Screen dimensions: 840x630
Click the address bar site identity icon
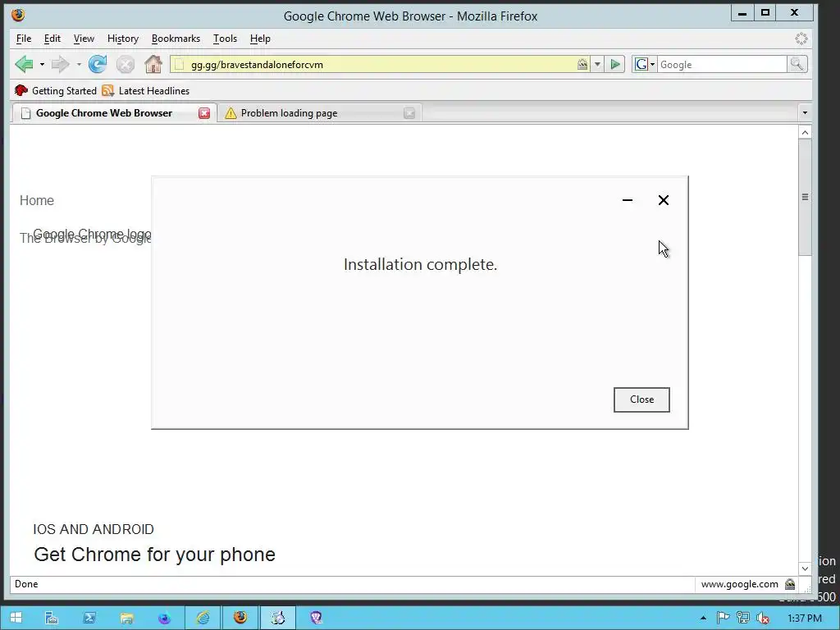coord(180,65)
